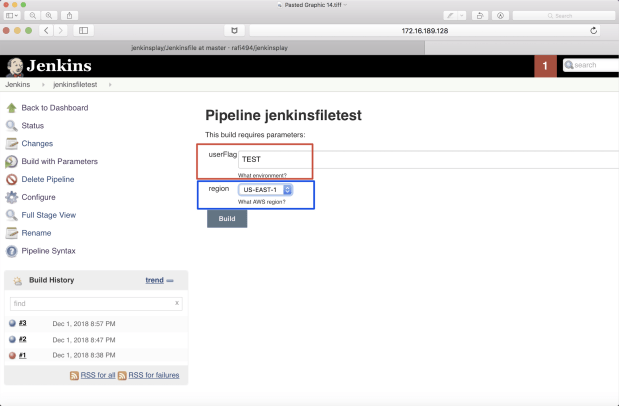The image size is (619, 406).
Task: Click the Preview markup pen icon
Action: [450, 16]
